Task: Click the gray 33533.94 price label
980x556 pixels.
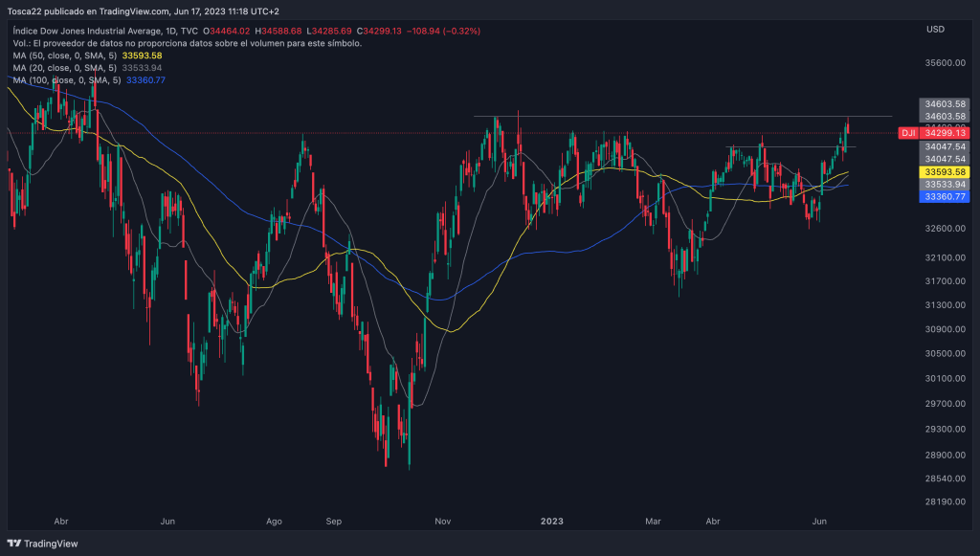Action: point(944,184)
